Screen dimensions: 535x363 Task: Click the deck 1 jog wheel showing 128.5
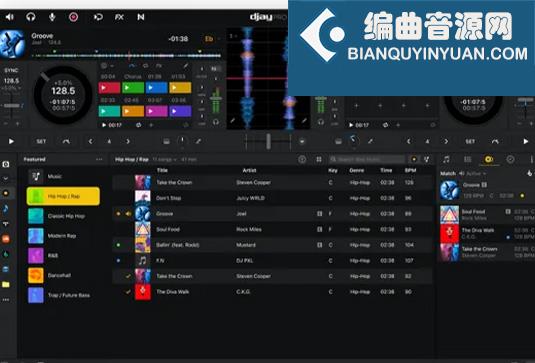tap(63, 95)
